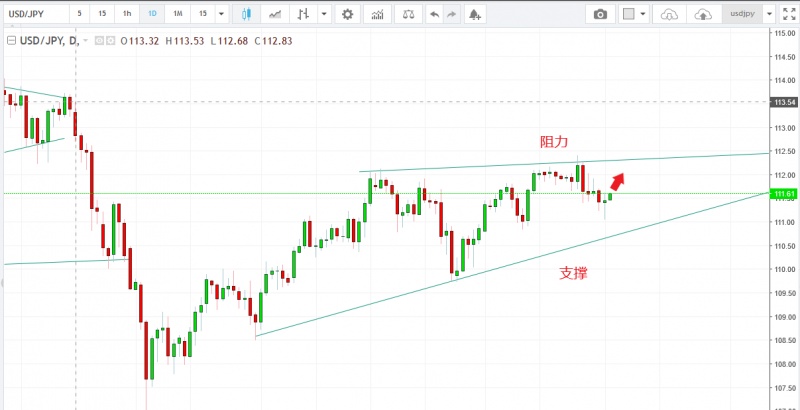Click the usdjpy layout name button
800x410 pixels.
tap(740, 15)
